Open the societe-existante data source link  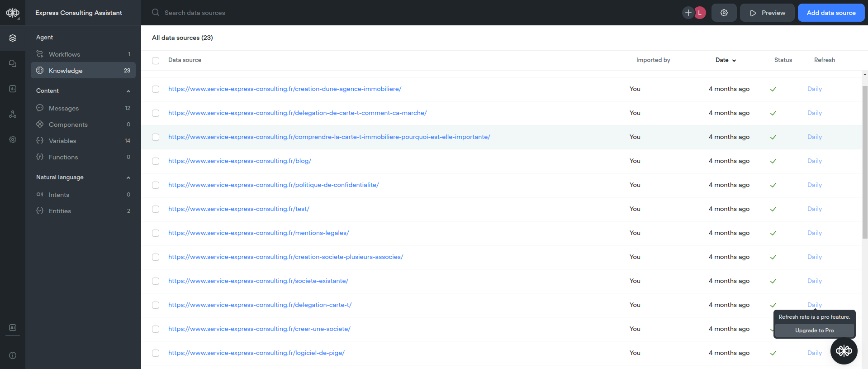point(258,281)
